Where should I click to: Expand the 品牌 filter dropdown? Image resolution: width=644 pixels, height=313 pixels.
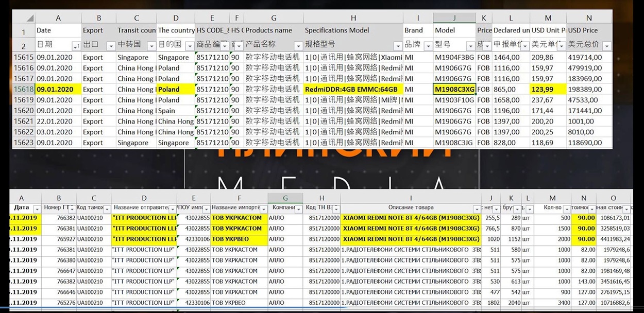coord(428,46)
